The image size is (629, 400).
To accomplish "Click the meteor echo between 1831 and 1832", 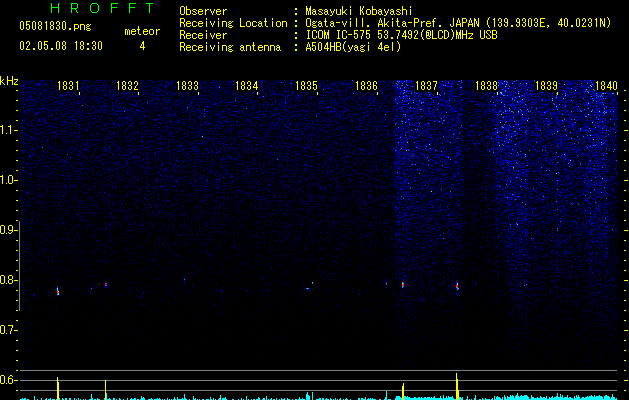I will (x=106, y=285).
